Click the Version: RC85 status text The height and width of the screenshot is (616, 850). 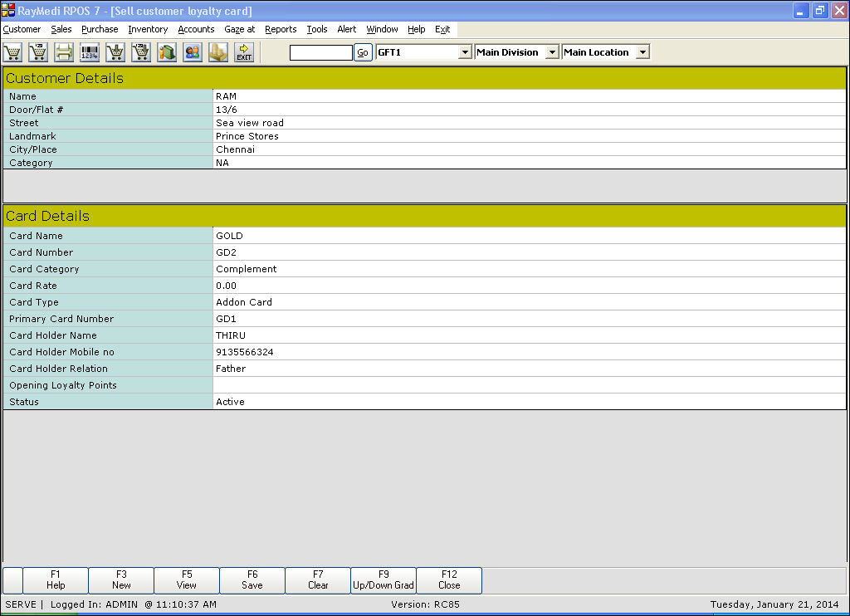pyautogui.click(x=425, y=604)
